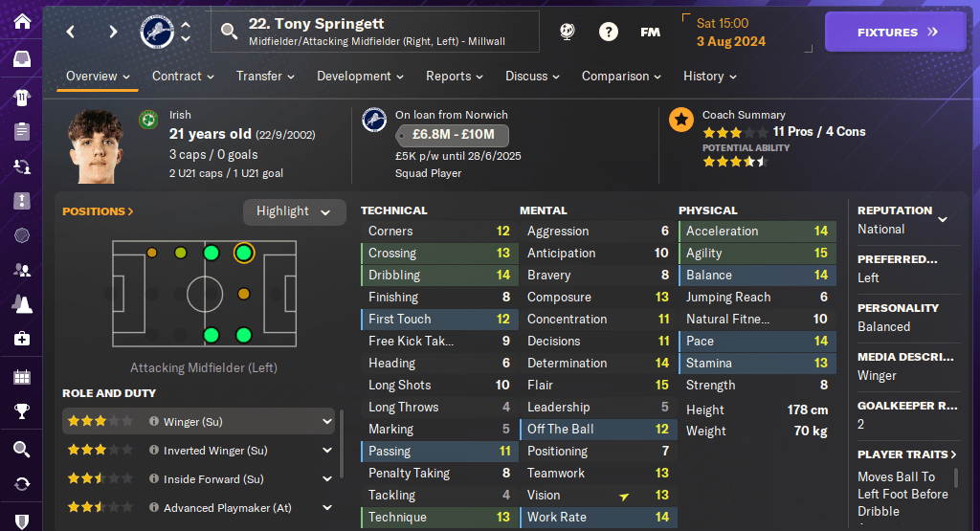The image size is (980, 531).
Task: Open the Positions link
Action: coord(98,211)
